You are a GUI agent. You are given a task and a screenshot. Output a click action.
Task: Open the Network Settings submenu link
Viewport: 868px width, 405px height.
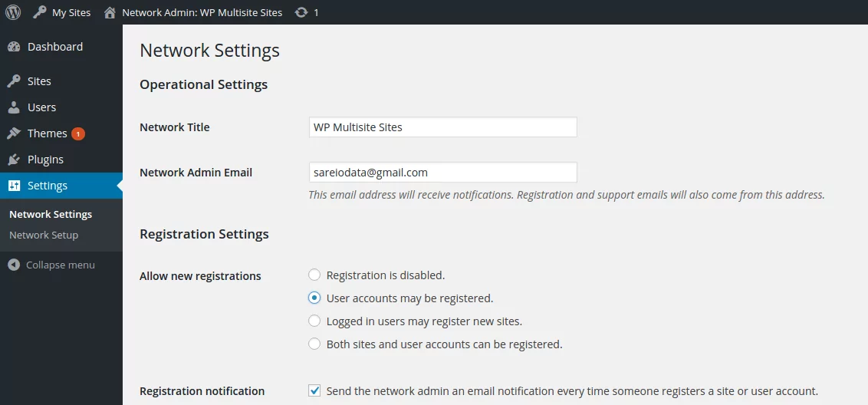(x=51, y=215)
